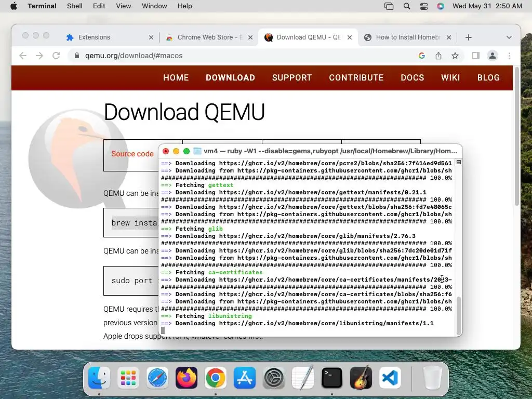Open Launchpad from the dock
The image size is (532, 399).
128,378
